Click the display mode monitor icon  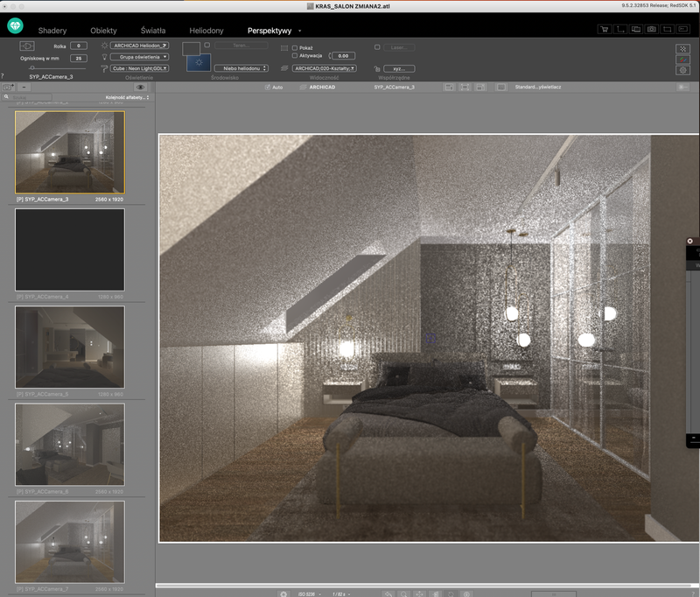tap(501, 87)
